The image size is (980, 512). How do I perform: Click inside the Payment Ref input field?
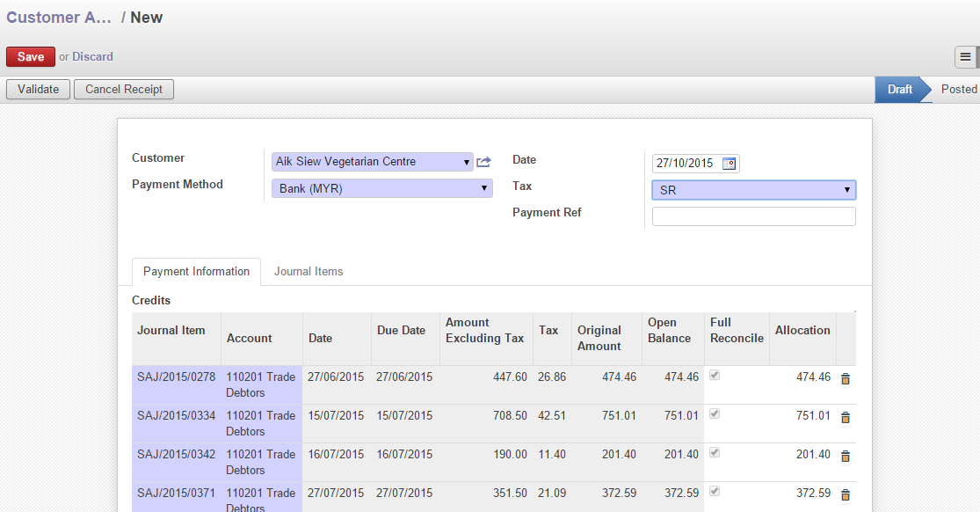click(753, 216)
